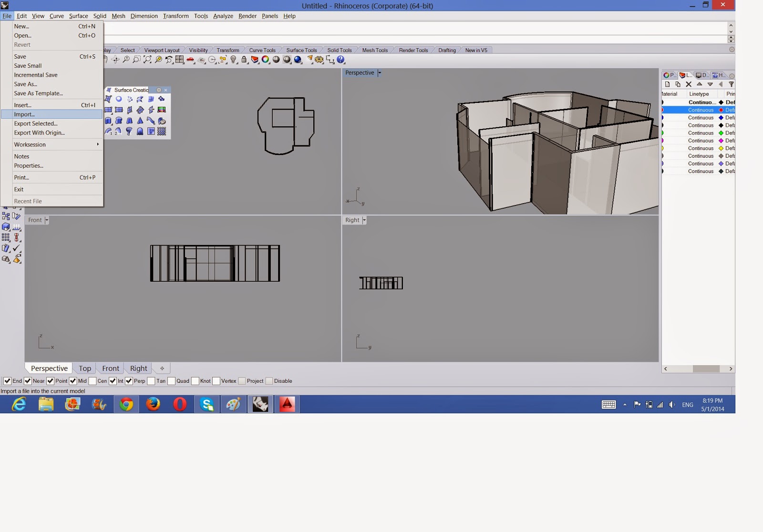Click the blue question mark Help icon
The width and height of the screenshot is (763, 532).
340,60
